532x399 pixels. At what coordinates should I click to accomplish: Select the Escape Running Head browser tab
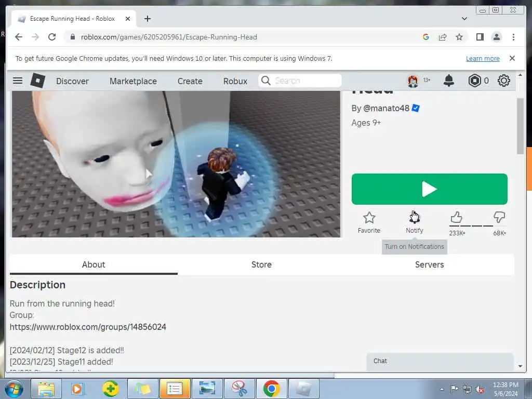pyautogui.click(x=74, y=19)
